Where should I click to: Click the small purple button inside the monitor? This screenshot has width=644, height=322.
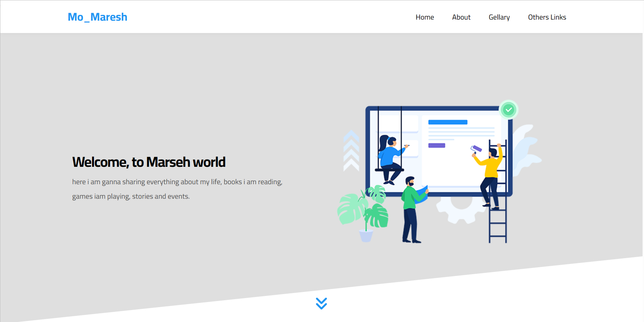(x=437, y=145)
